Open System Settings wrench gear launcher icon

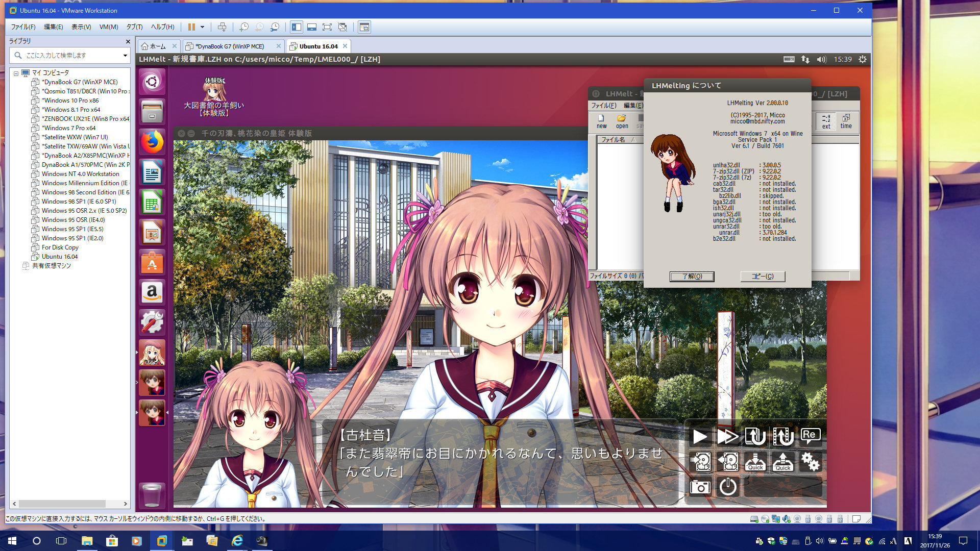152,322
